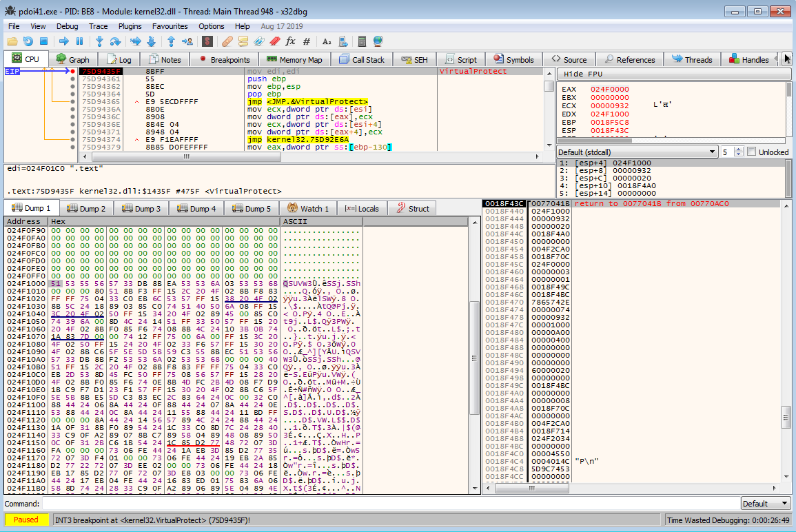Switch to the Memory Map tab
796x532 pixels.
[x=294, y=60]
